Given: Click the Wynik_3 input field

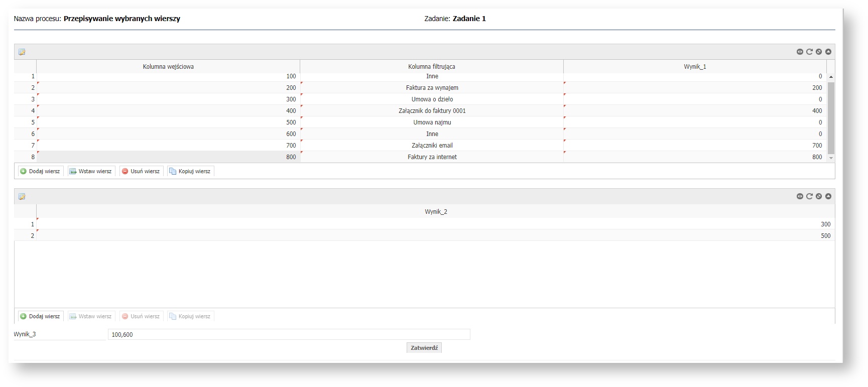Looking at the screenshot, I should pyautogui.click(x=289, y=335).
